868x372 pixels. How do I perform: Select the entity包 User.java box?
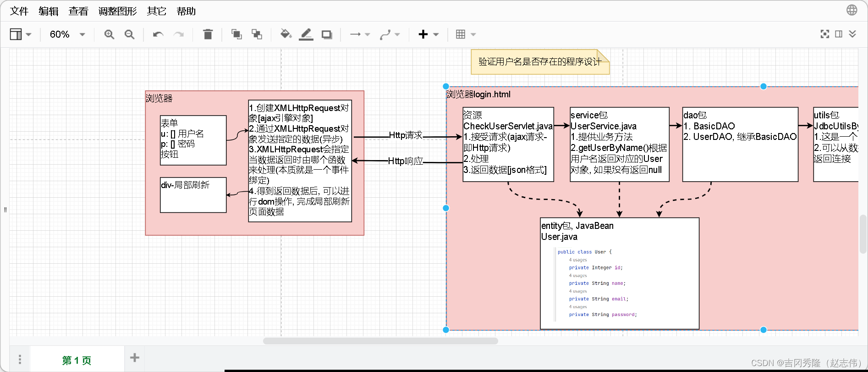(620, 273)
